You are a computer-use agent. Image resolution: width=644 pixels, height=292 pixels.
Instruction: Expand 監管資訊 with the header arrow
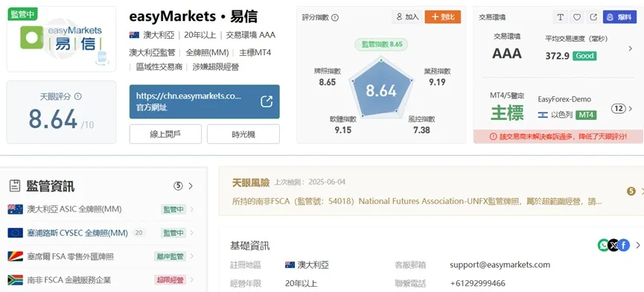tap(190, 186)
